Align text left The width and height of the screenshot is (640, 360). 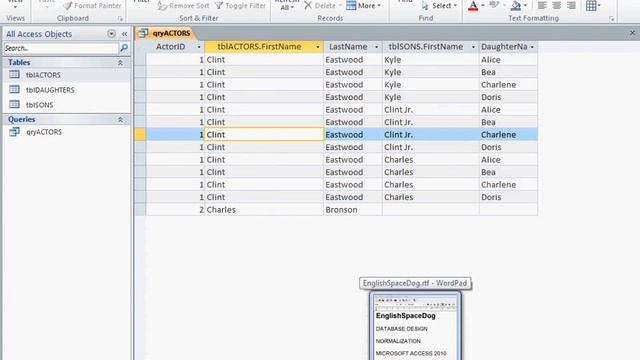click(x=542, y=6)
